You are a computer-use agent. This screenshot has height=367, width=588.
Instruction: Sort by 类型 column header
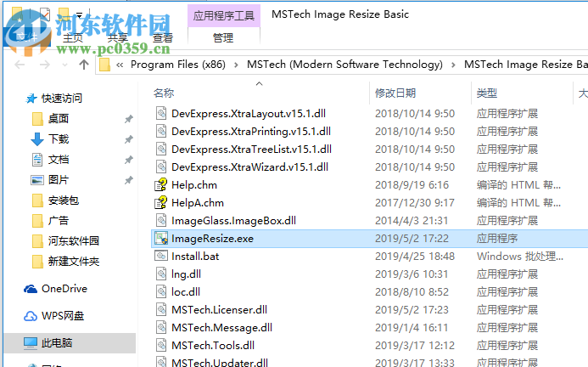(487, 93)
